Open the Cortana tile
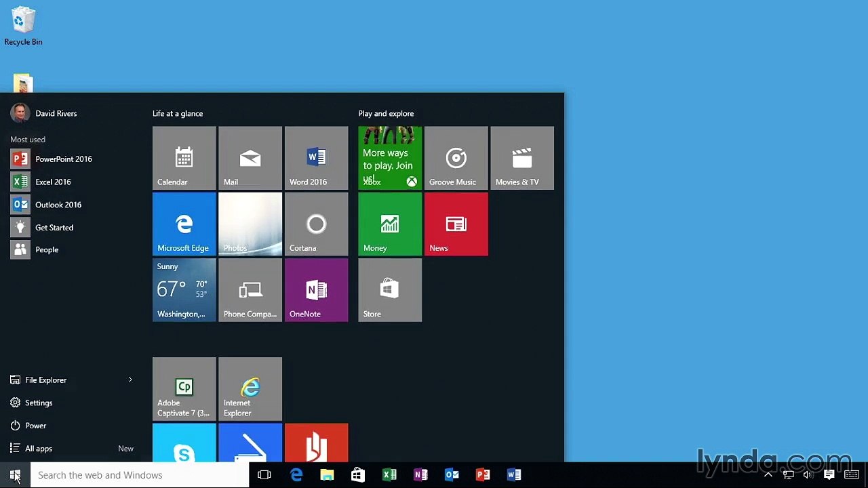This screenshot has width=868, height=488. [x=317, y=224]
